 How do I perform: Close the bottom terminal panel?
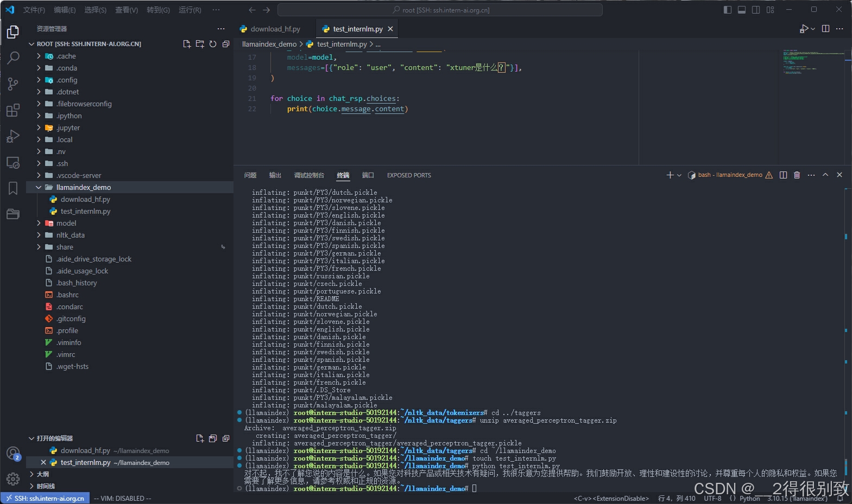840,175
